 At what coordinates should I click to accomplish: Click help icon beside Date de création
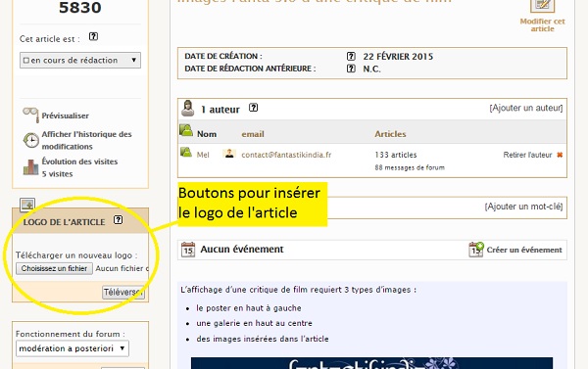point(351,56)
